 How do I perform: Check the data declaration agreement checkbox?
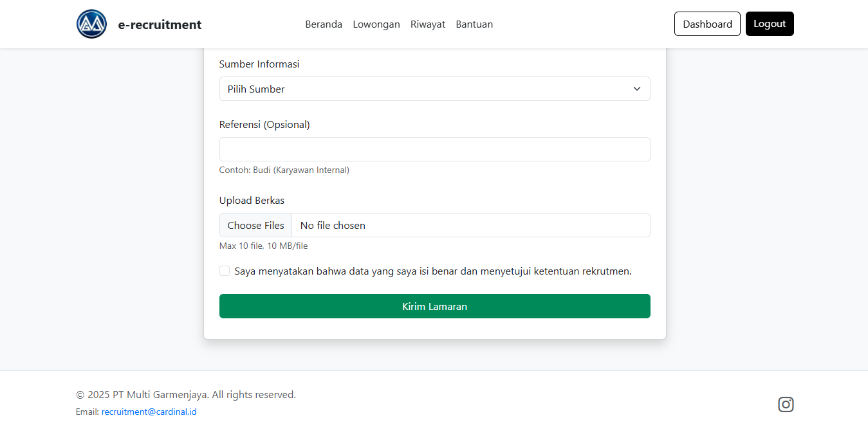click(224, 271)
